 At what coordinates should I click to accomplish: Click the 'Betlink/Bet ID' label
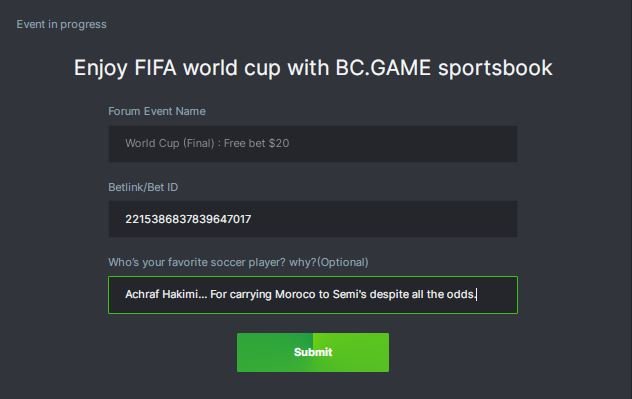click(x=143, y=187)
